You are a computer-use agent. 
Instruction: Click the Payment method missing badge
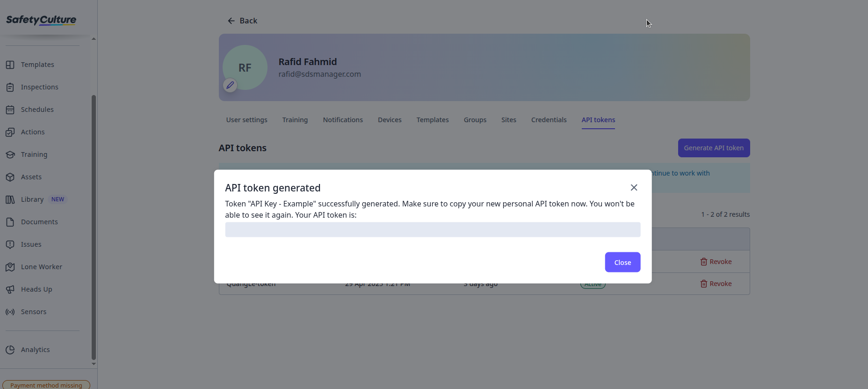[46, 385]
